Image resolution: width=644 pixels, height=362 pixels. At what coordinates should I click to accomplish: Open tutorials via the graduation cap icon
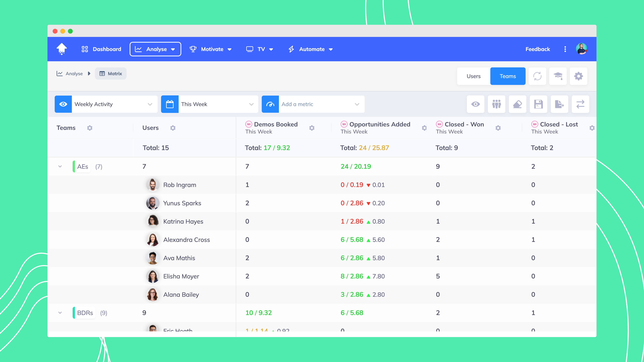coord(558,76)
